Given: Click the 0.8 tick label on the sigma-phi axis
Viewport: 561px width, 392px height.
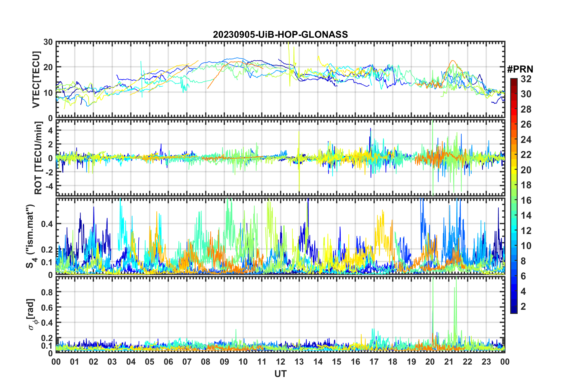Looking at the screenshot, I should pos(47,292).
